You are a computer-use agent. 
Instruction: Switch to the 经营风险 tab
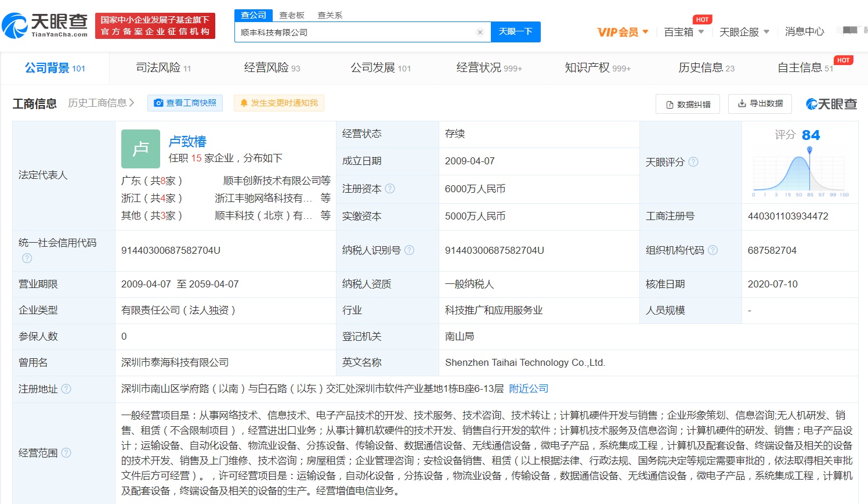point(272,68)
